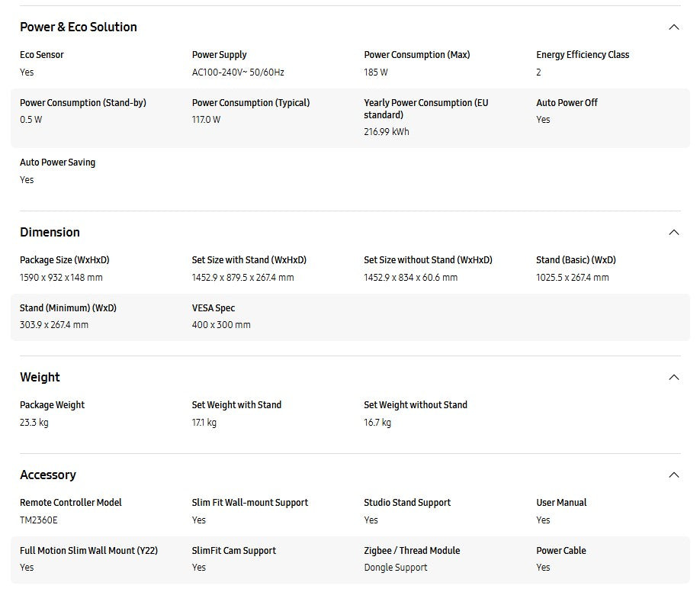The image size is (700, 589).
Task: Click the Dongle Support value
Action: coord(396,568)
